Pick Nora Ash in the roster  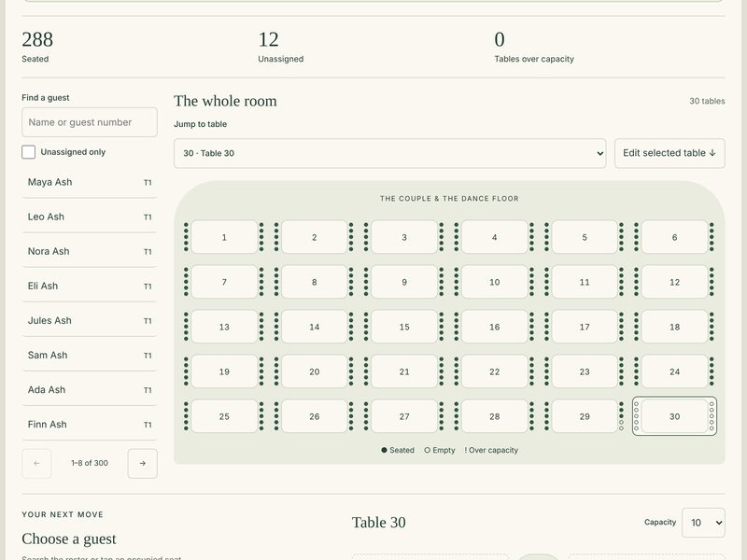(90, 251)
